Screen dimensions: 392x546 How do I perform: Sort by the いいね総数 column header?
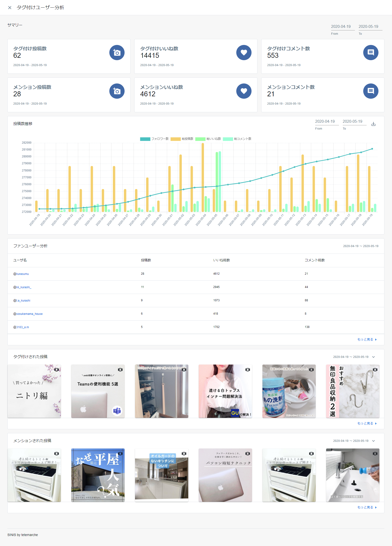[x=221, y=260]
